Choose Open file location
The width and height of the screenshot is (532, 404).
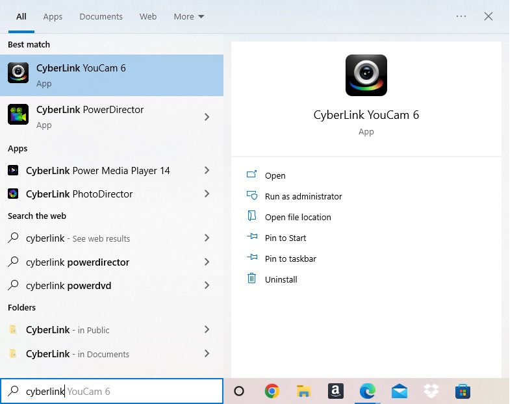(298, 217)
